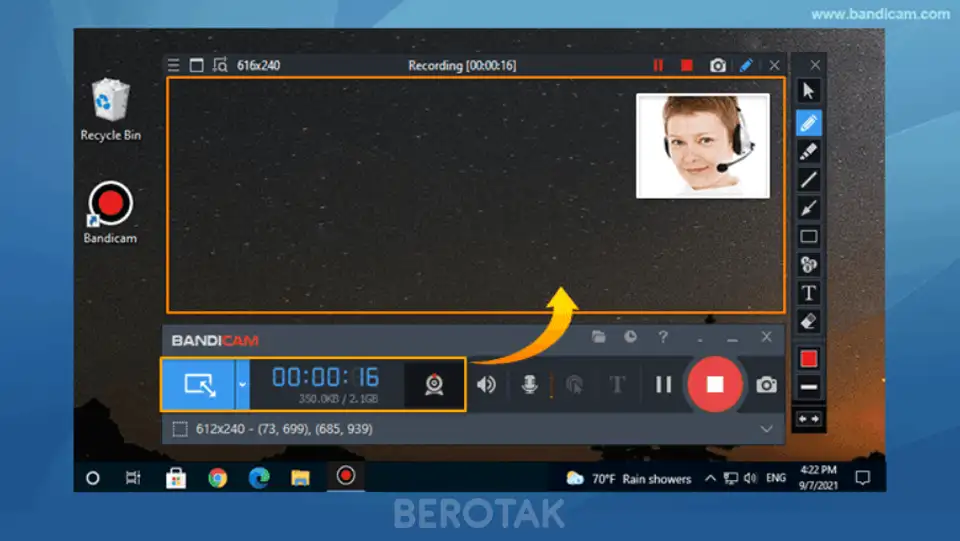Open the recording mode dropdown arrow

tap(242, 384)
